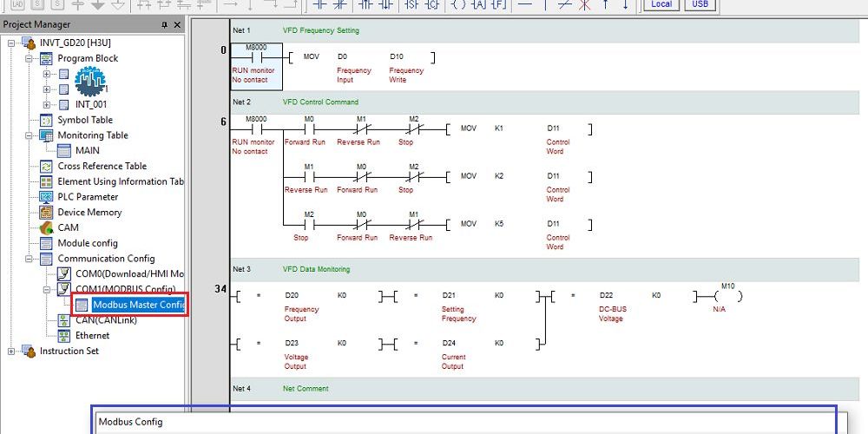Select COM1(MODBUS Config) entry

[x=125, y=289]
